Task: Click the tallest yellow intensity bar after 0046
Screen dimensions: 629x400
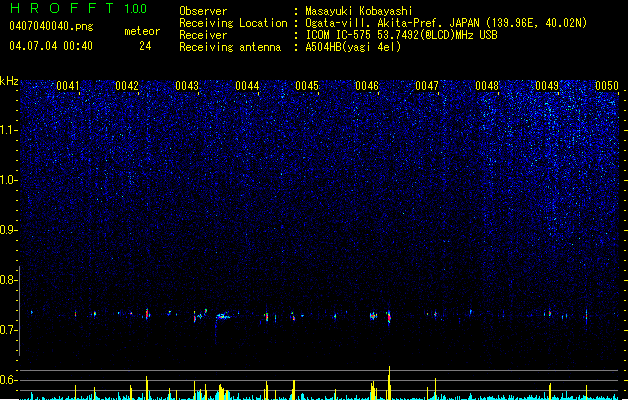Action: tap(389, 383)
